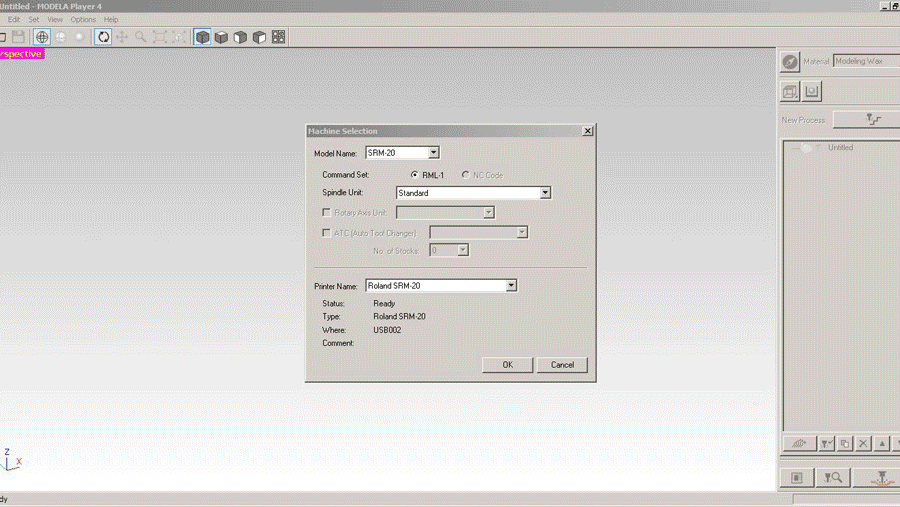This screenshot has height=507, width=900.
Task: Select the NC Code radio button
Action: click(x=465, y=175)
